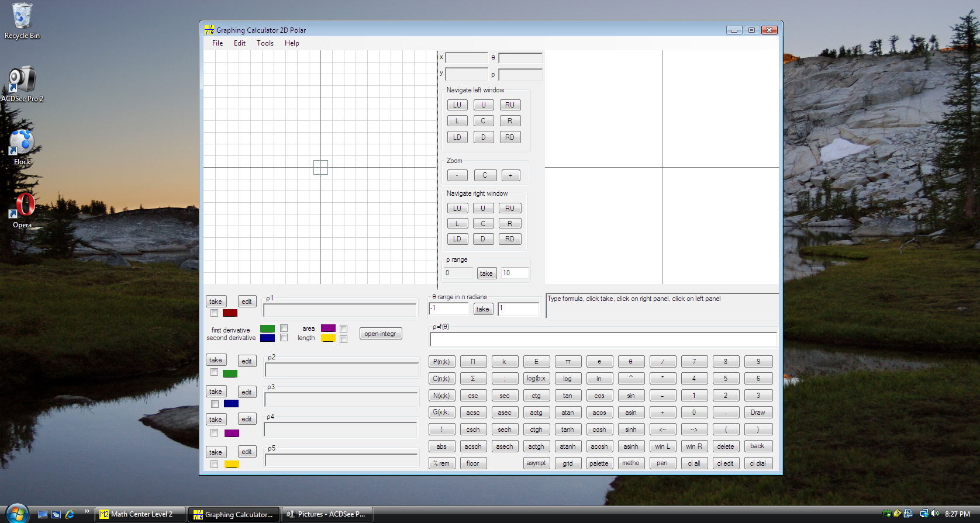980x523 pixels.
Task: Click the abs function key
Action: point(441,446)
